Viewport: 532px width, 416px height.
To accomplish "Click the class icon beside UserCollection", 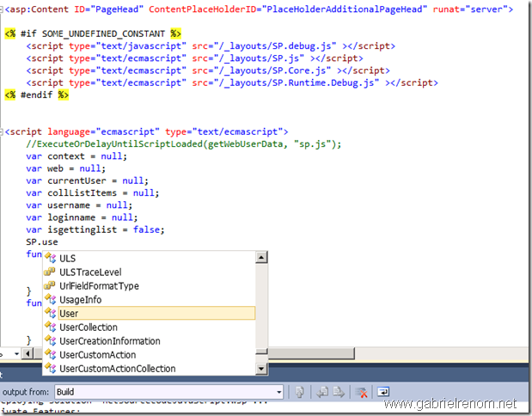I will (49, 327).
